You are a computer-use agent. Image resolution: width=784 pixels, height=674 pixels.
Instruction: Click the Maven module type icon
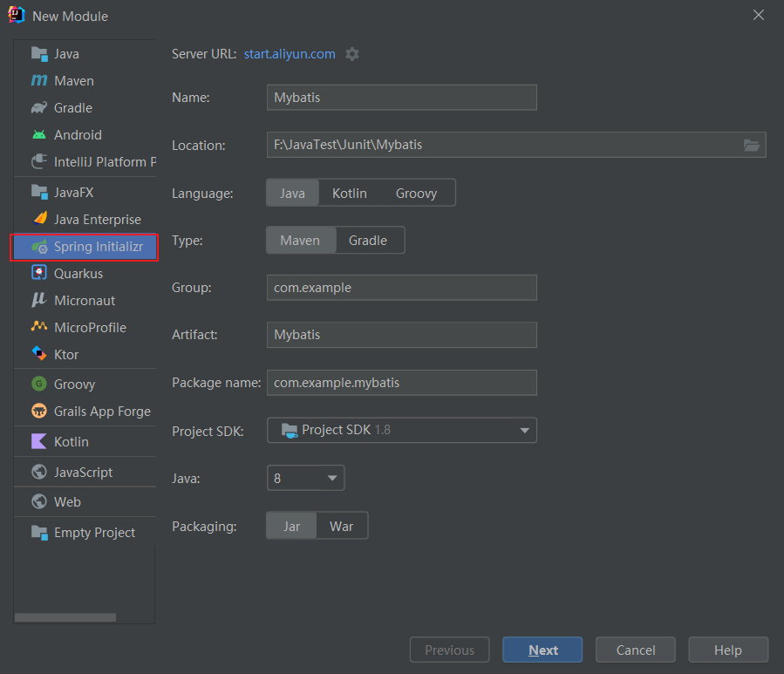[39, 80]
